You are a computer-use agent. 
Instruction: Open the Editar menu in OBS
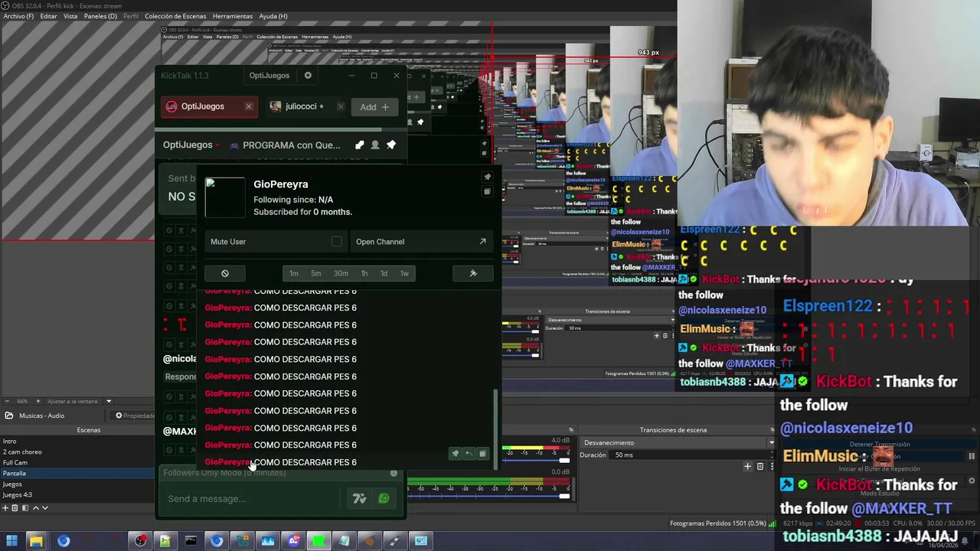[48, 16]
